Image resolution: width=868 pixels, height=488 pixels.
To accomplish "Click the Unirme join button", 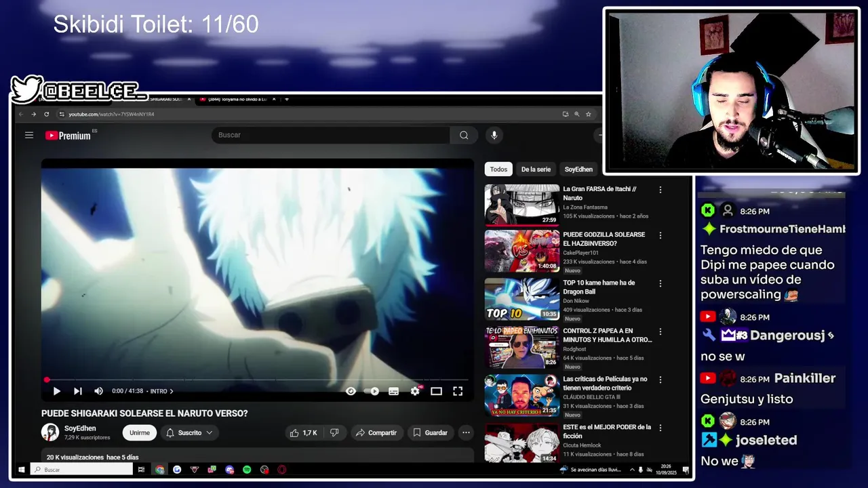I will tap(140, 432).
